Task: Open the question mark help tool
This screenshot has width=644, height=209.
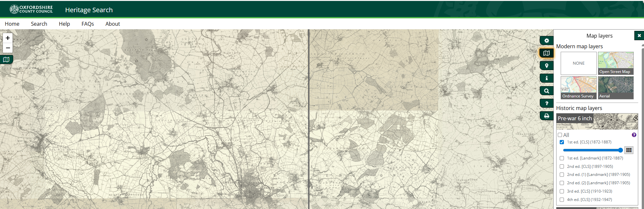Action: [547, 103]
